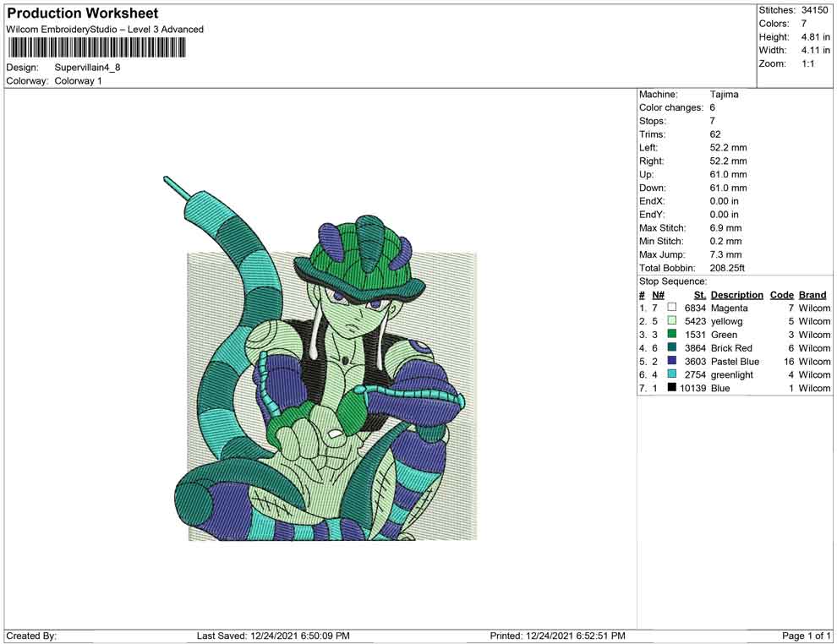Click the Total Bobbin value "208.25ft"
This screenshot has height=644, width=837.
[727, 268]
